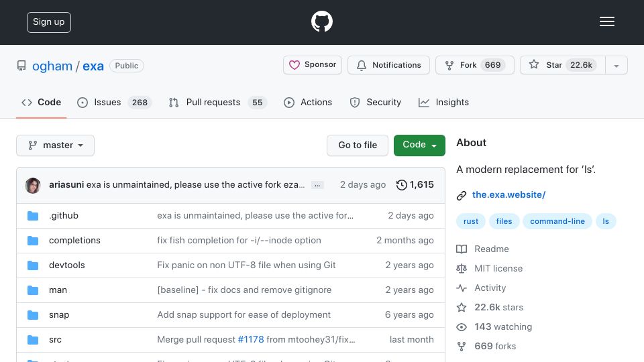Viewport: 644px width, 362px height.
Task: Click the .github folder icon
Action: click(x=33, y=216)
